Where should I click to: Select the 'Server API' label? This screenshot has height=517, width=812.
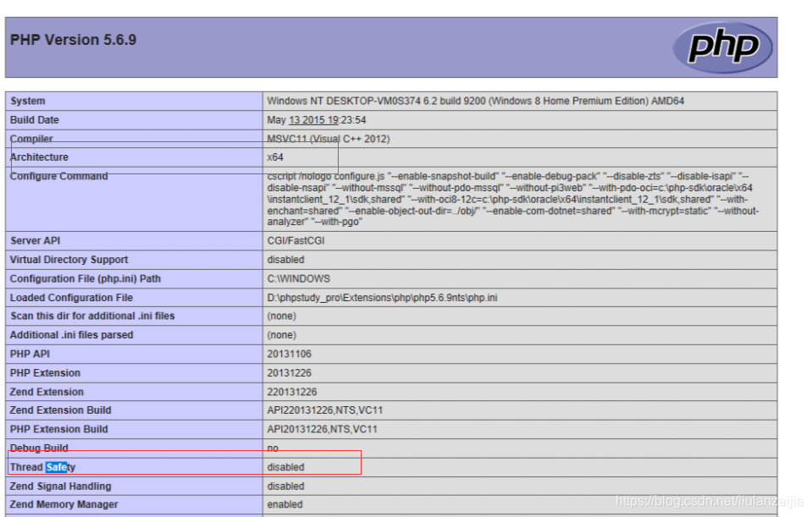[36, 240]
